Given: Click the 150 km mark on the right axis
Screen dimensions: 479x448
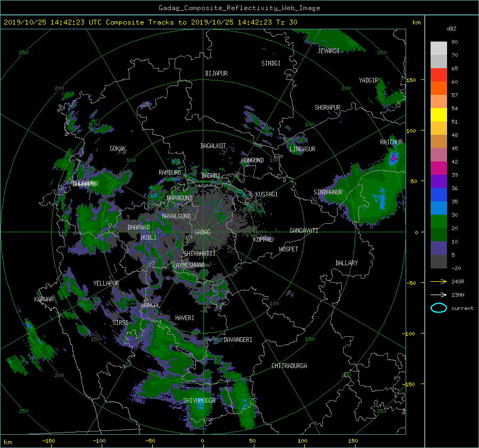Looking at the screenshot, I should (x=411, y=80).
